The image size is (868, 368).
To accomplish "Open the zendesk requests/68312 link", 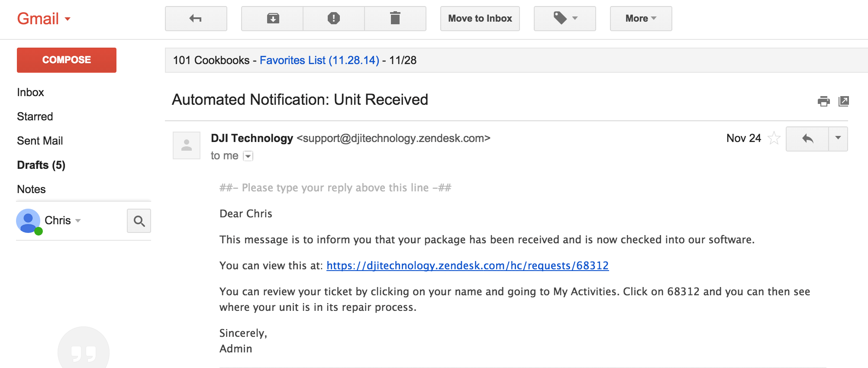I will [468, 265].
